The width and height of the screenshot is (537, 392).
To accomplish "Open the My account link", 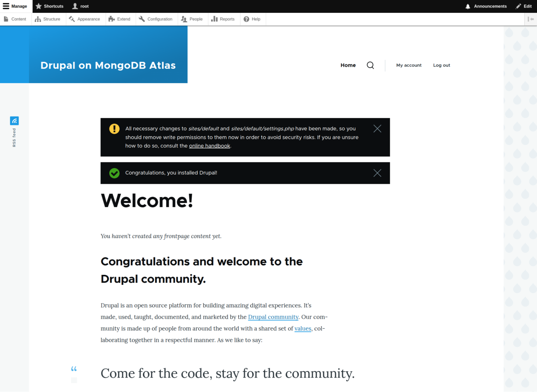I will pyautogui.click(x=409, y=65).
